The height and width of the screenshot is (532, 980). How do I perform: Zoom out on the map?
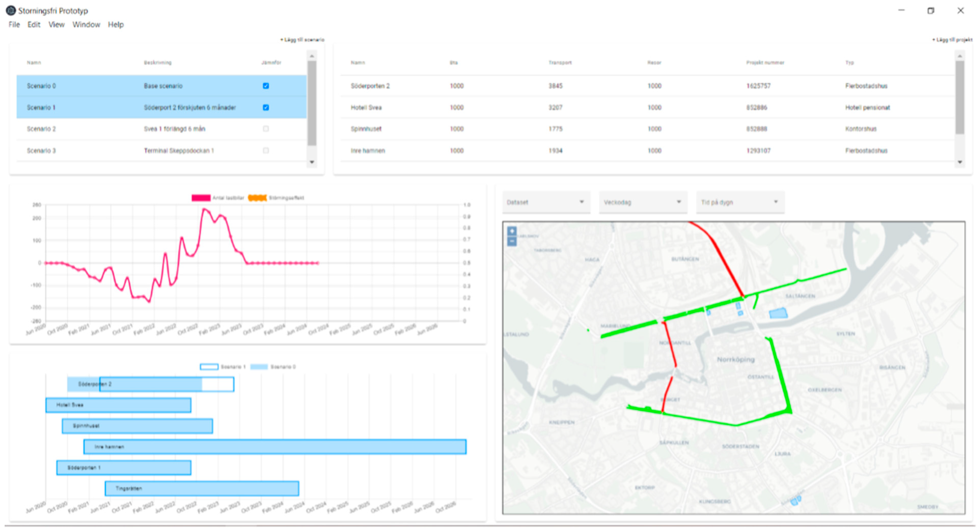pos(512,241)
